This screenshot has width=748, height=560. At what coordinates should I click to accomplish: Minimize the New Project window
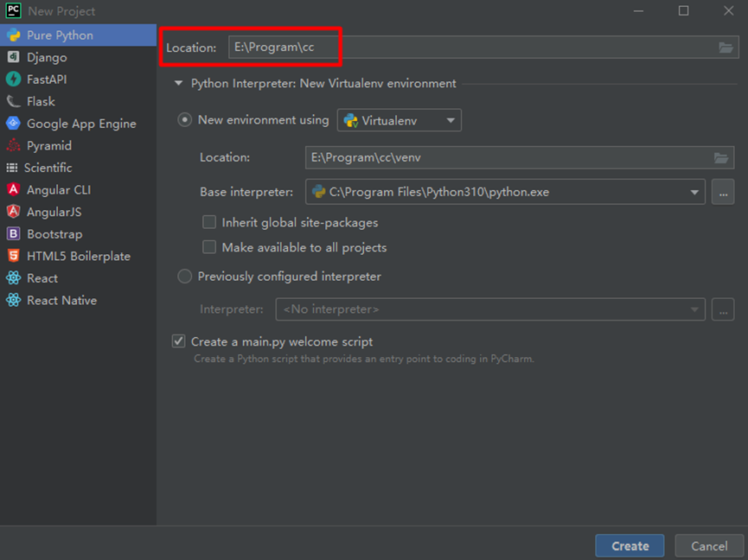pos(638,10)
